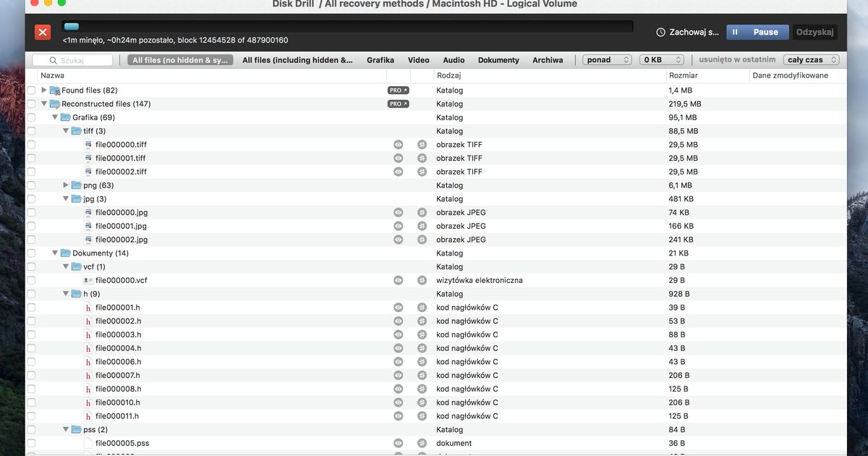Image resolution: width=868 pixels, height=456 pixels.
Task: Click the Odzyskaj recover button
Action: 815,32
